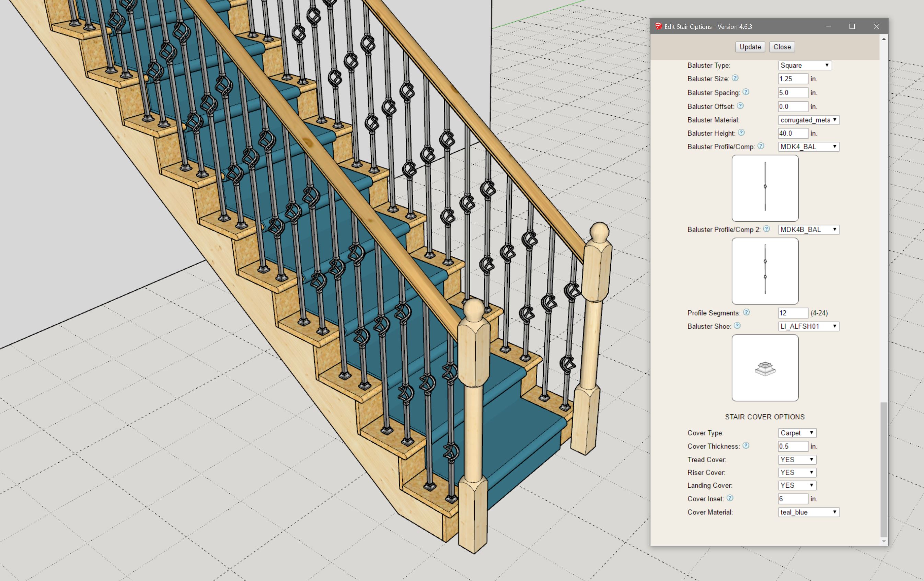Click help icon beside Baluster Profile/Comp 2
Viewport: 924px width, 581px height.
[766, 229]
